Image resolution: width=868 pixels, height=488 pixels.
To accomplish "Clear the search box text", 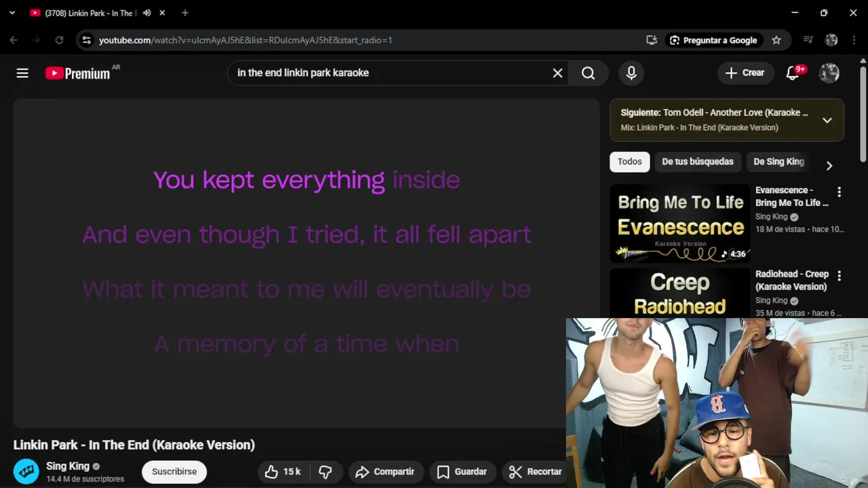I will coord(557,73).
